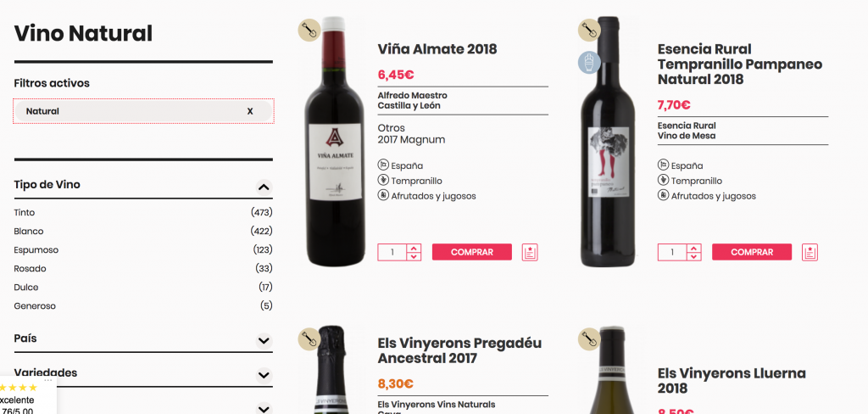The height and width of the screenshot is (414, 868).
Task: Select quantity field for Esencia Rural wine
Action: coord(672,252)
